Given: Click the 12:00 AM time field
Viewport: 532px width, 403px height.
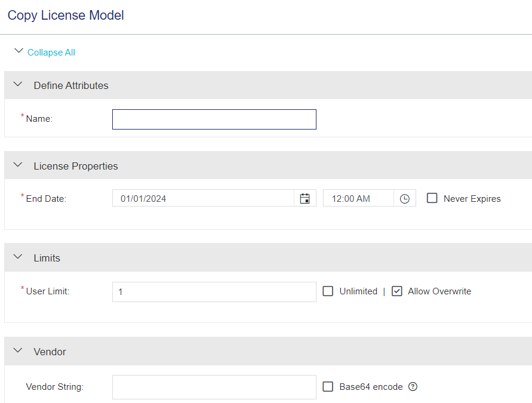Looking at the screenshot, I should coord(358,198).
